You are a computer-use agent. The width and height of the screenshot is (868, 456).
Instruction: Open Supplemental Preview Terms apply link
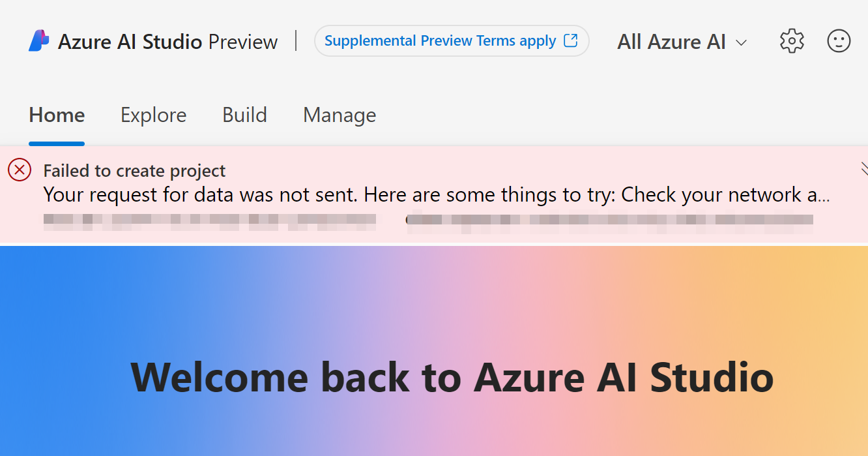coord(440,41)
